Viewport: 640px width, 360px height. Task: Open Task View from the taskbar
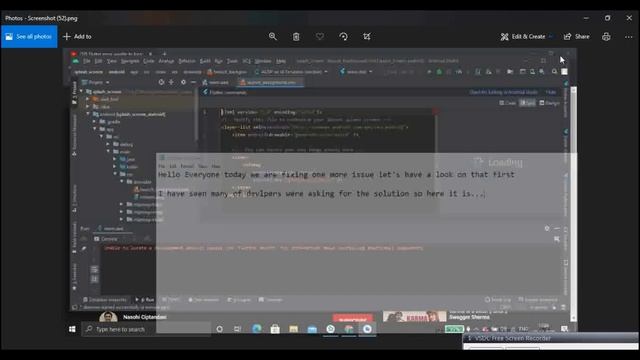238,329
